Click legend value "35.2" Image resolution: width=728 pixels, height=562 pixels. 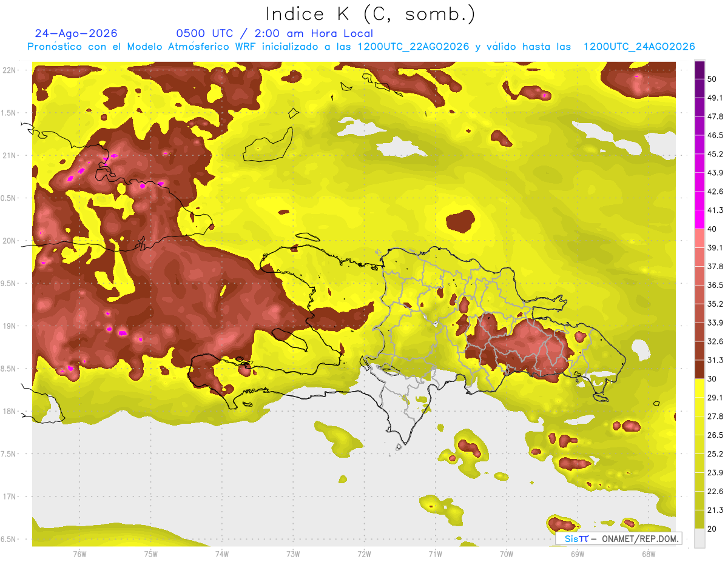coord(715,304)
